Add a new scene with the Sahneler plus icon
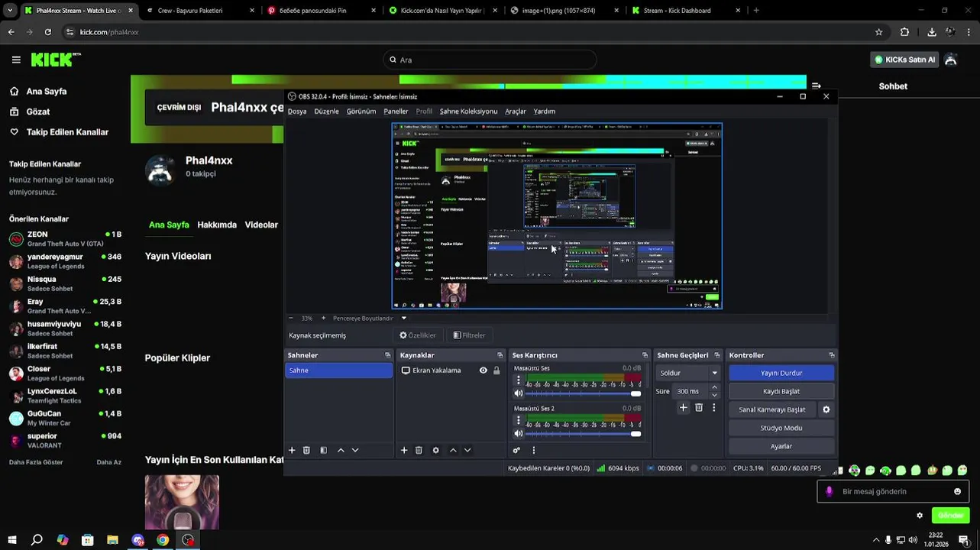980x550 pixels. pyautogui.click(x=292, y=451)
